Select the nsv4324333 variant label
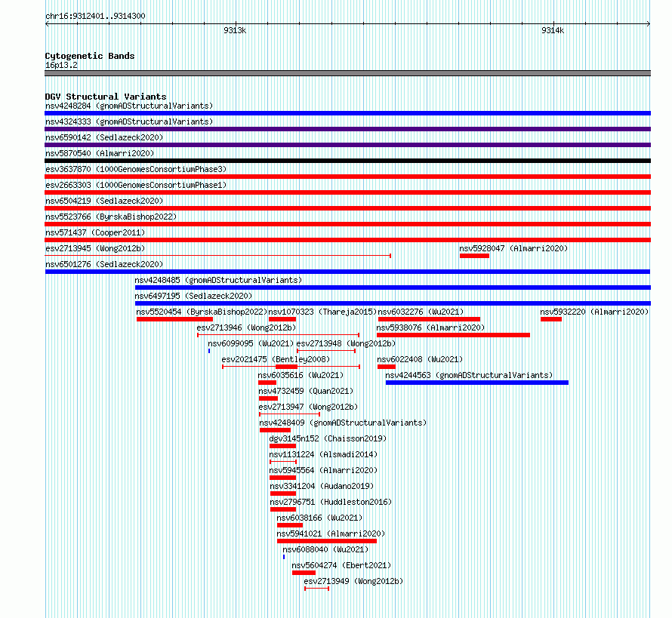Screen dimensions: 672x618 pos(129,121)
